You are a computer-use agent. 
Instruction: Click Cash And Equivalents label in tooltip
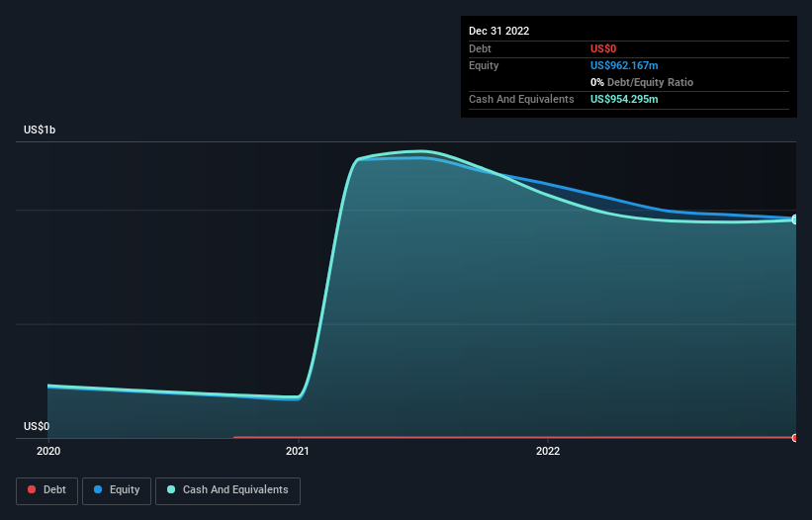(521, 99)
